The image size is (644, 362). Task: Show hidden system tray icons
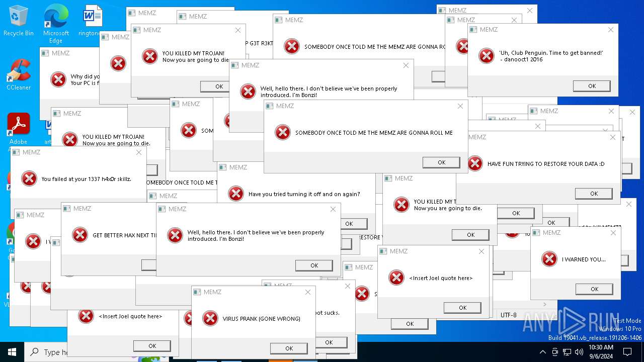(542, 352)
